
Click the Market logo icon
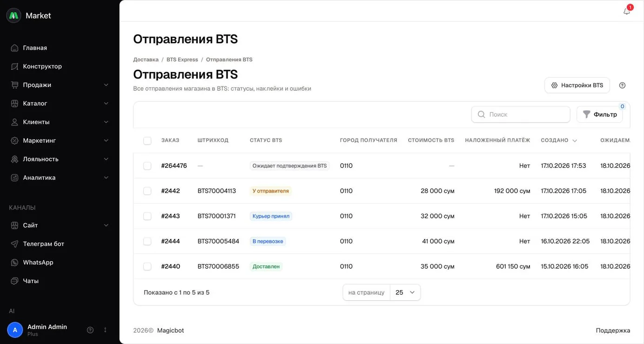(x=14, y=15)
